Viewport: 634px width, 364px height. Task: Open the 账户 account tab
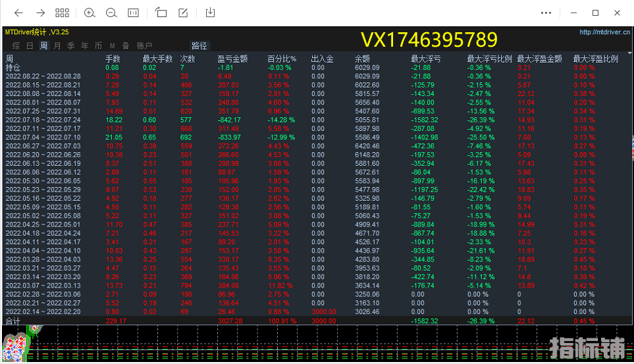tap(144, 45)
